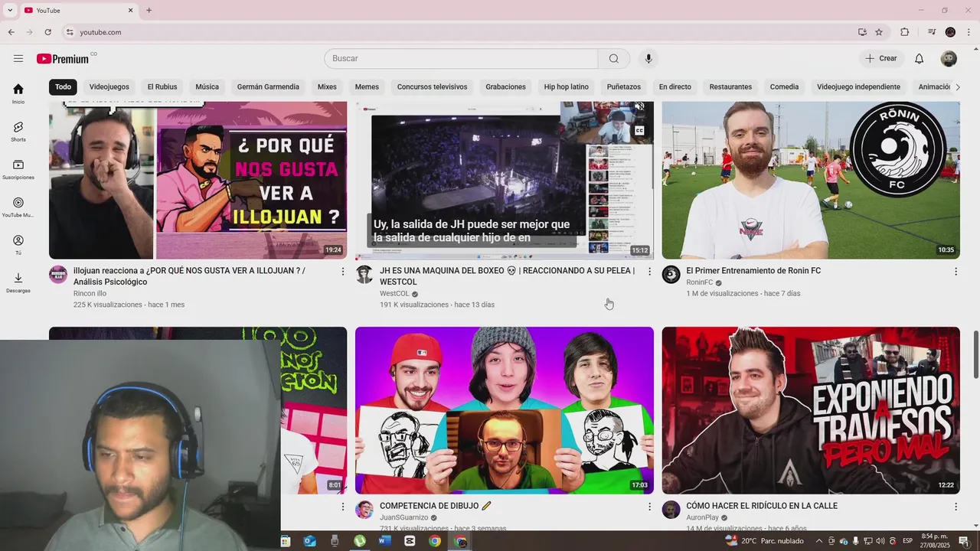Click the install app icon in address bar
The image size is (980, 551).
point(862,32)
